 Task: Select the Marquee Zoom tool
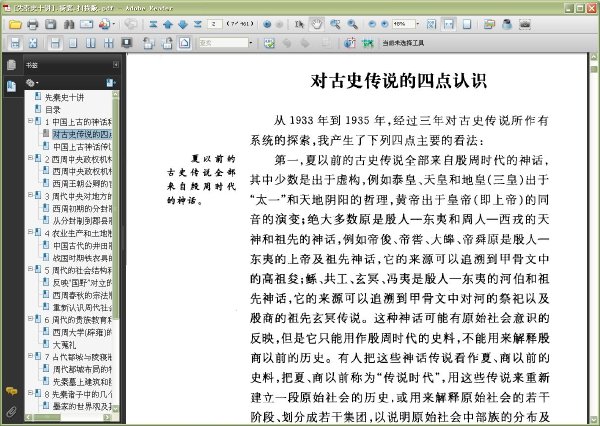[335, 24]
